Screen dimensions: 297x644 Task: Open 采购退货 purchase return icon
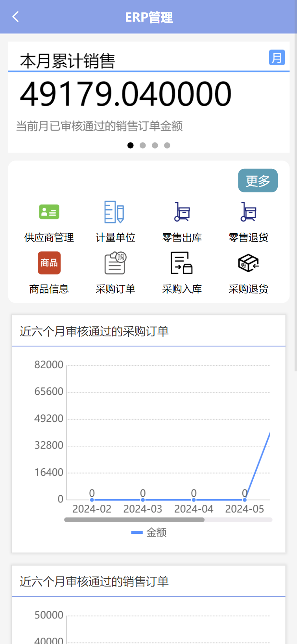[249, 263]
